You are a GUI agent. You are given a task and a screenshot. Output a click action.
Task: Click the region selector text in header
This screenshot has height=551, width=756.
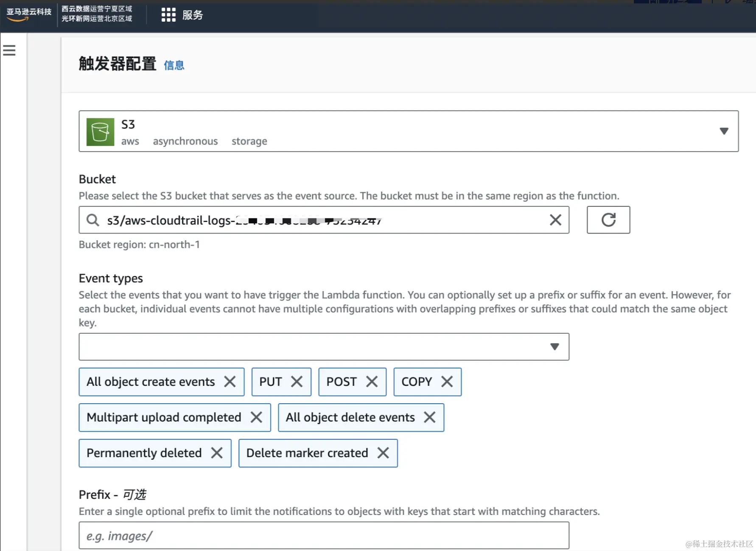(97, 14)
